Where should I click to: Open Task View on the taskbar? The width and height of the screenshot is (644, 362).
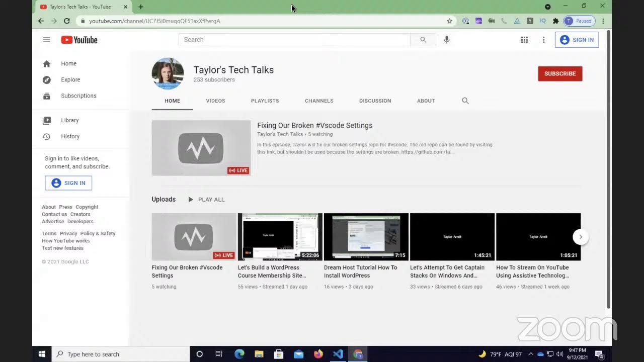click(x=219, y=354)
